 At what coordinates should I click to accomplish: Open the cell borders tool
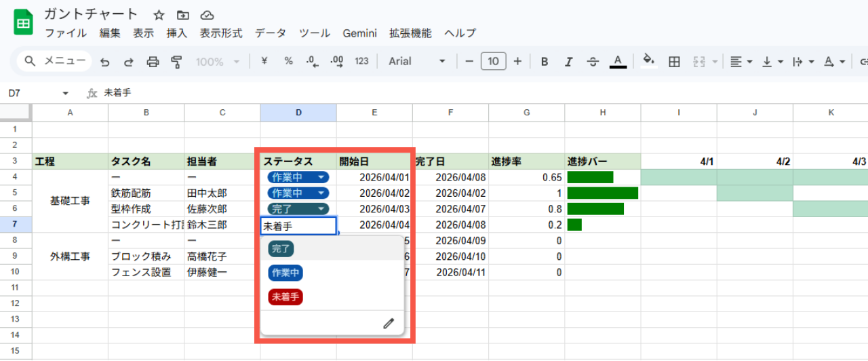click(x=674, y=62)
